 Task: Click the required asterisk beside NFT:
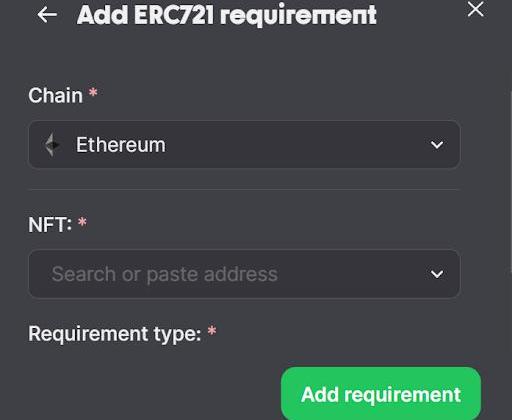pos(82,222)
